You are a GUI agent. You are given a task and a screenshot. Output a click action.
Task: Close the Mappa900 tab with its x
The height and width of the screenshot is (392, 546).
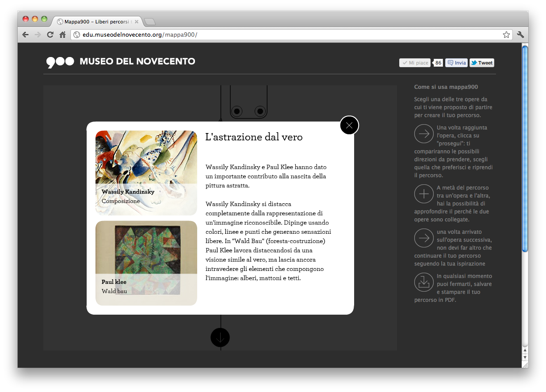click(137, 21)
